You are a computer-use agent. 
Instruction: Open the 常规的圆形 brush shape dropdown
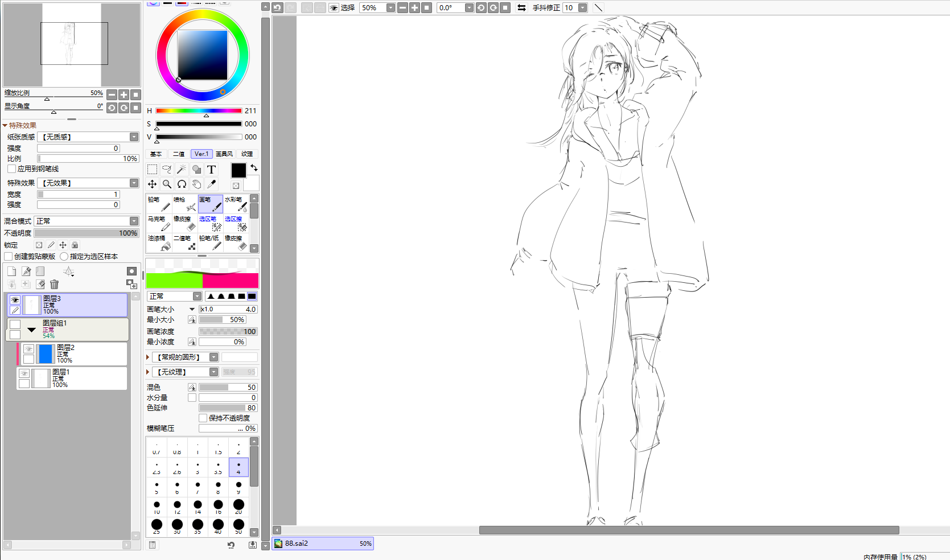tap(185, 357)
